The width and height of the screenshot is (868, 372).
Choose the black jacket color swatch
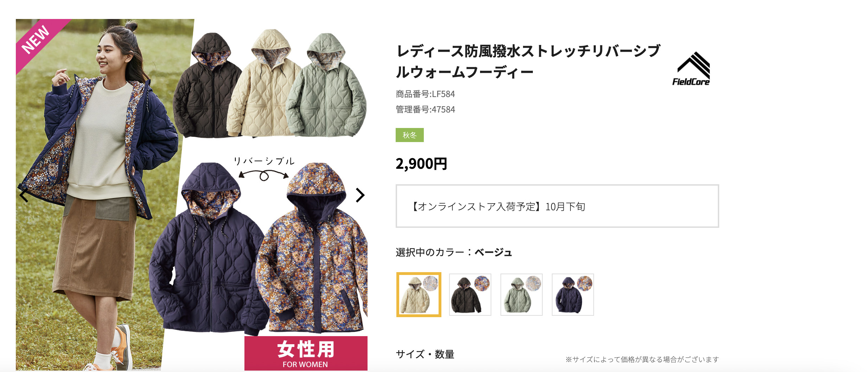[x=470, y=295]
